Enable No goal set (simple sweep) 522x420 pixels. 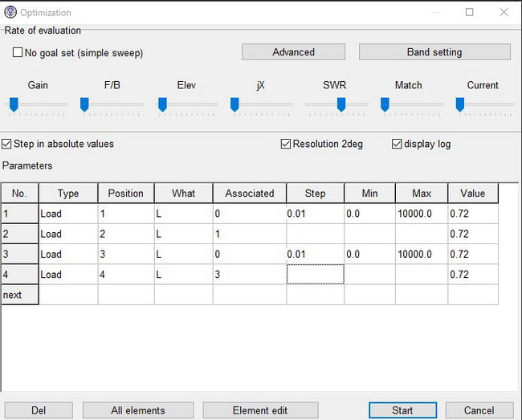(18, 53)
